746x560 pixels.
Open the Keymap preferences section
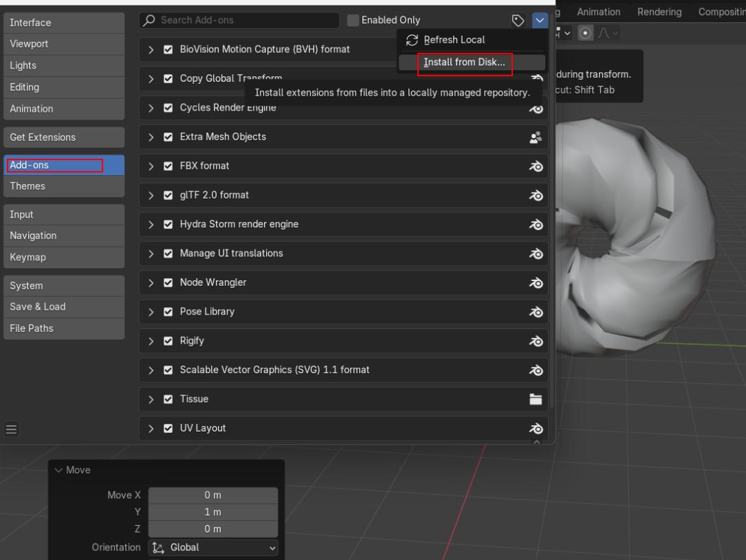click(x=64, y=257)
